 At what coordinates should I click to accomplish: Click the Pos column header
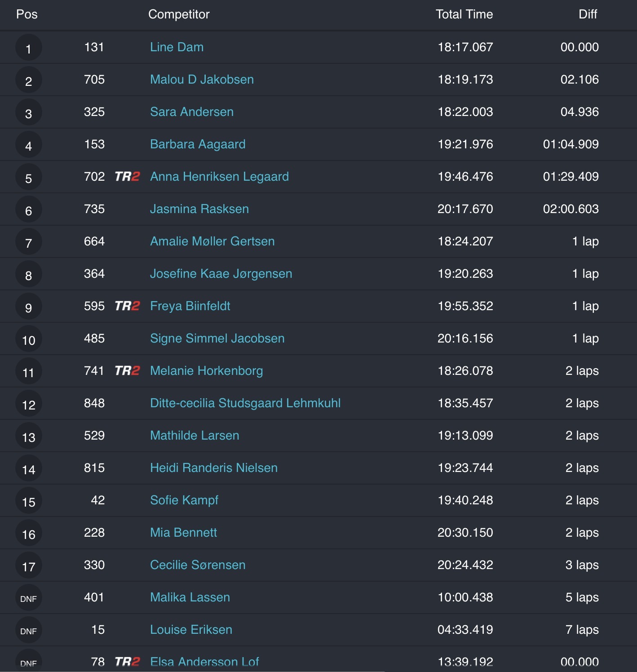pos(27,14)
